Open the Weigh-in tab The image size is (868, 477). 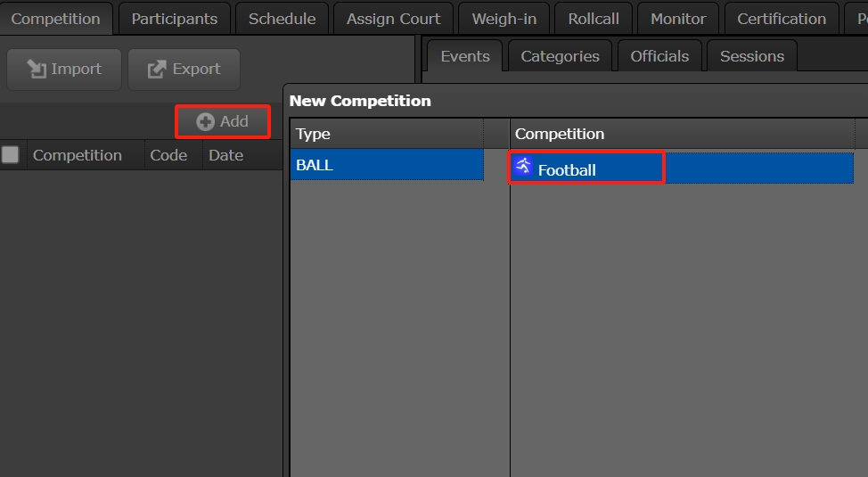[504, 19]
